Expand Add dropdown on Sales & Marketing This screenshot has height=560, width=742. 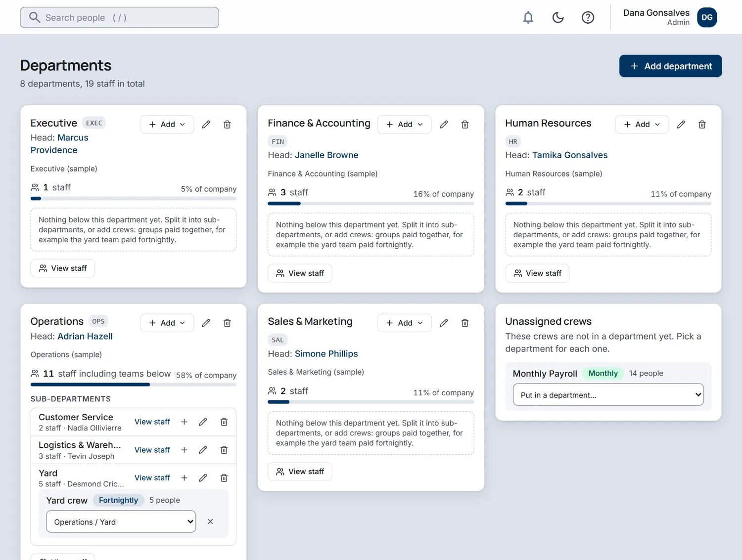pos(405,323)
